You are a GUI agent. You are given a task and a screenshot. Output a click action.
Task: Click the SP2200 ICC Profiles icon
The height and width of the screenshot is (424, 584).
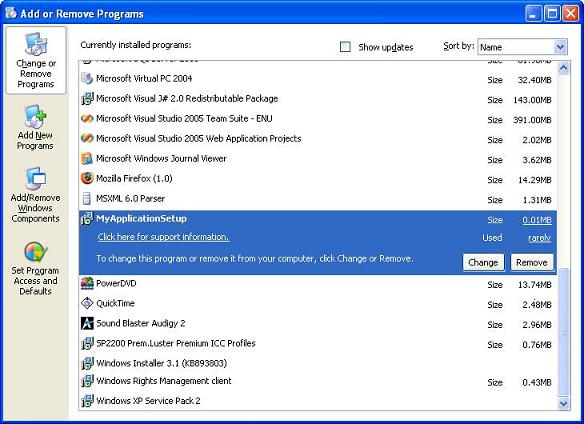(x=87, y=343)
